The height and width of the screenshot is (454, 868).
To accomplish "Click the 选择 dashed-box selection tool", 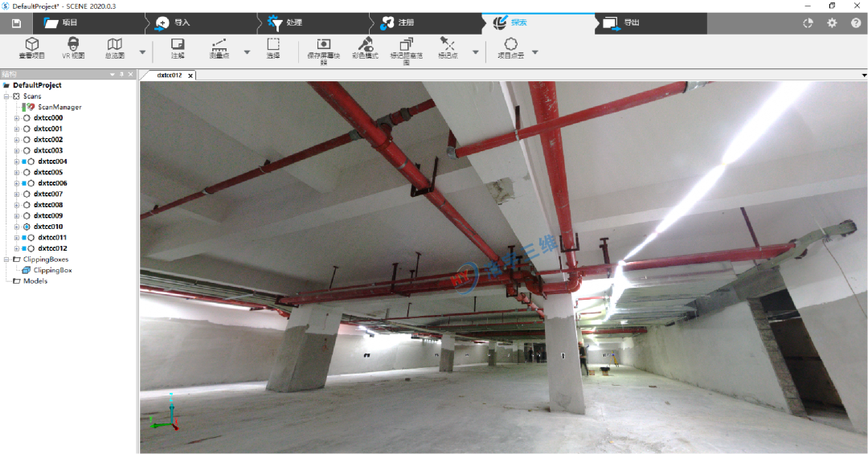I will 273,45.
